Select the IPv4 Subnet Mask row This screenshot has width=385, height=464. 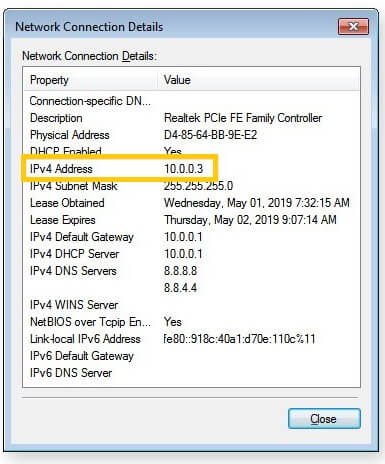coord(192,186)
